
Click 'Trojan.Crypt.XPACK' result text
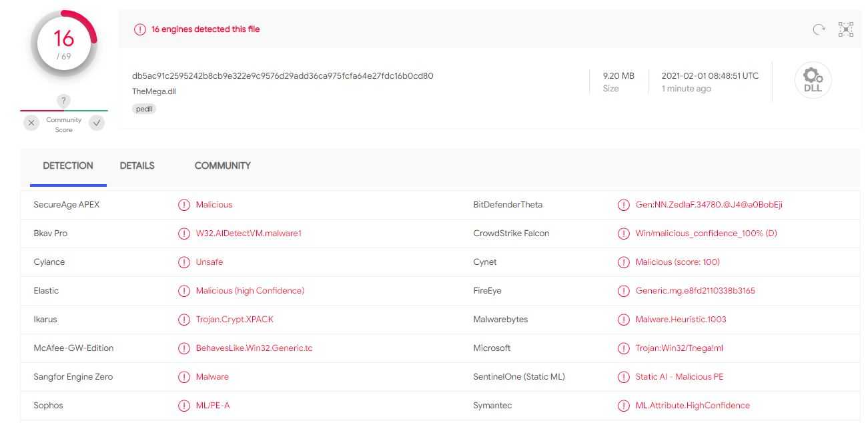[235, 320]
